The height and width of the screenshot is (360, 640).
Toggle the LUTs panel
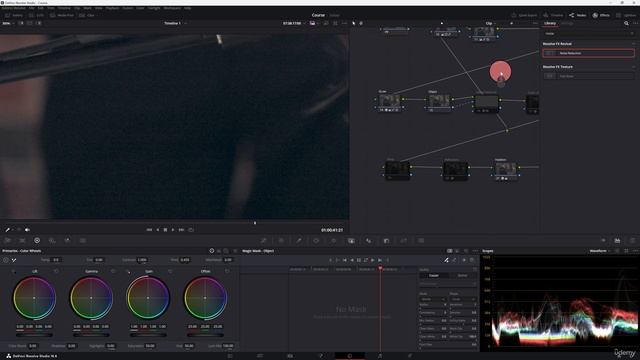click(36, 15)
